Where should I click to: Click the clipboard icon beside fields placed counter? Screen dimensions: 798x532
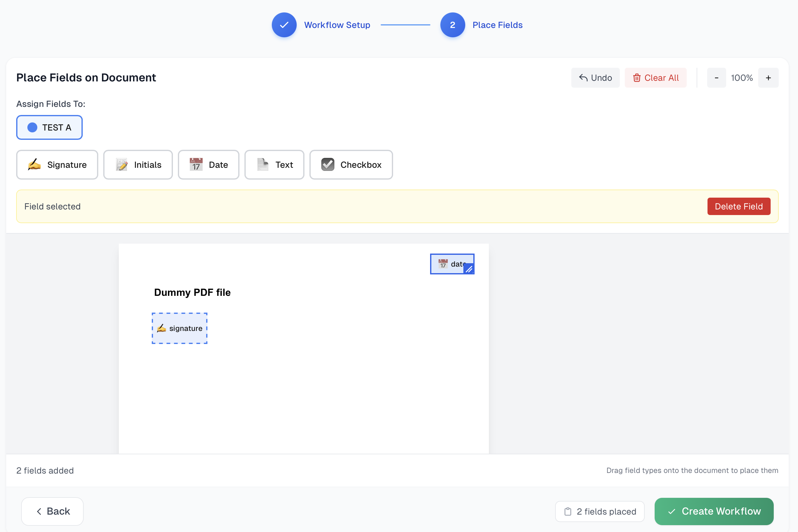point(568,511)
